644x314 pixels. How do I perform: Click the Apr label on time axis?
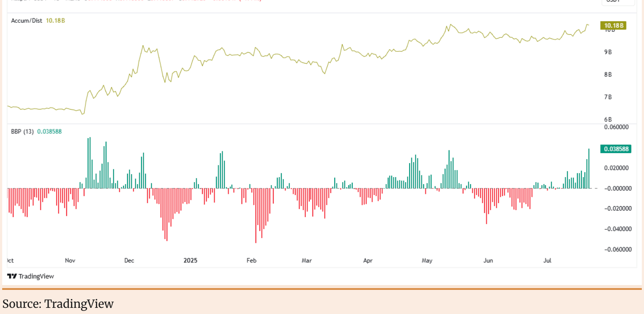tap(368, 260)
